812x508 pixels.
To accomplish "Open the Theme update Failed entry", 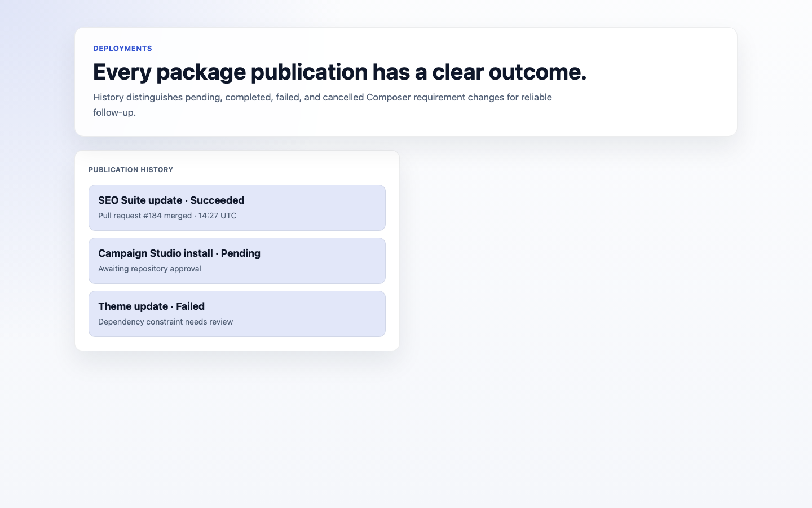I will pos(237,314).
